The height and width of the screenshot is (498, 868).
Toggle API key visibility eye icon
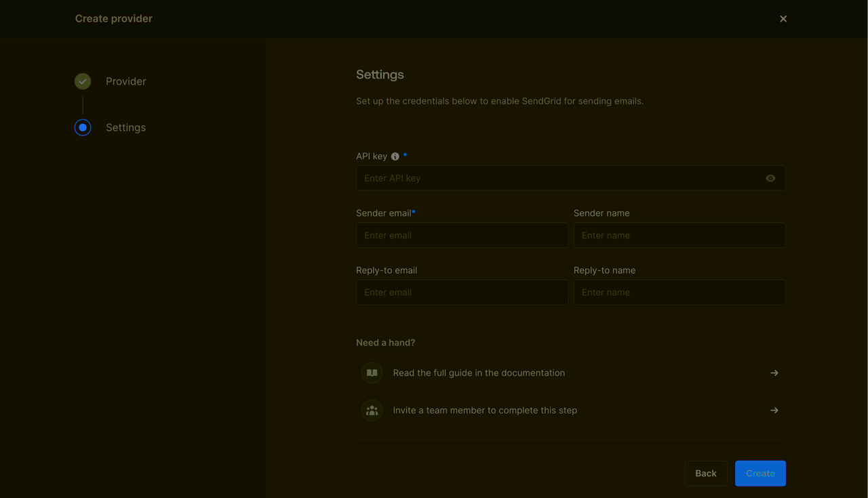coord(770,178)
